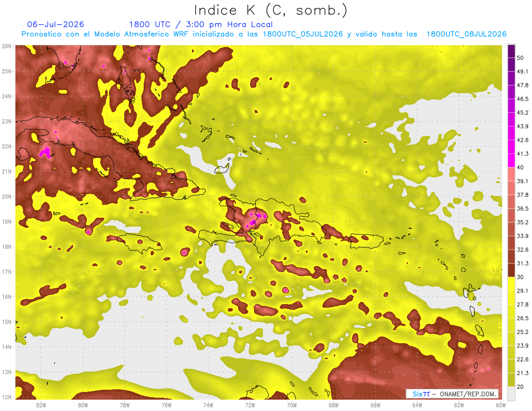Image resolution: width=532 pixels, height=411 pixels.
Task: Click the dark brown legend swatch between 30 and 31.3
Action: pos(511,270)
